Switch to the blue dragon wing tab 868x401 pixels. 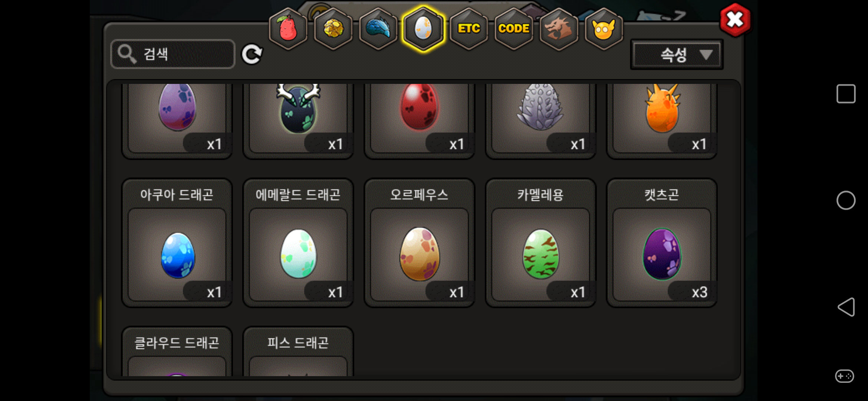pos(378,29)
